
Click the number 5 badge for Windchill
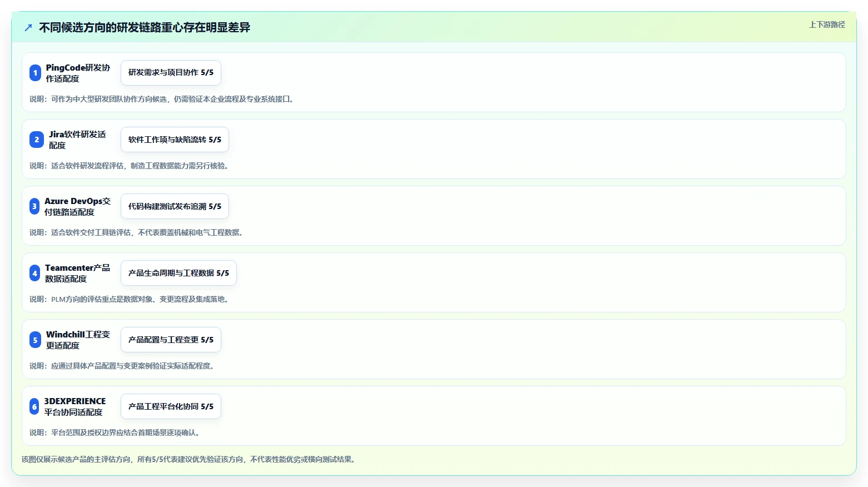(x=35, y=340)
